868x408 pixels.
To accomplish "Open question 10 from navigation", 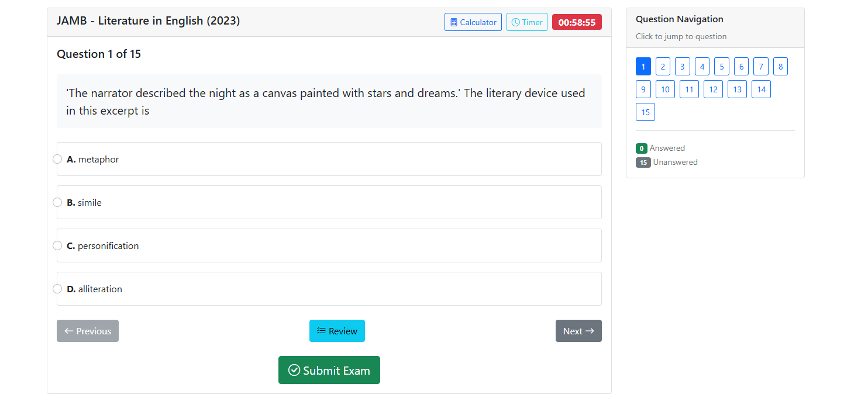I will [x=665, y=89].
